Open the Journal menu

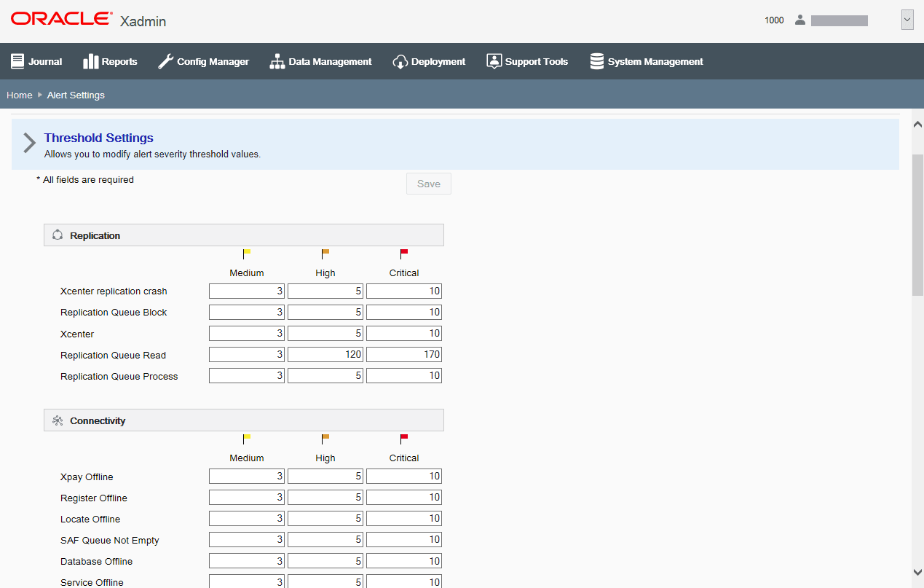tap(36, 61)
